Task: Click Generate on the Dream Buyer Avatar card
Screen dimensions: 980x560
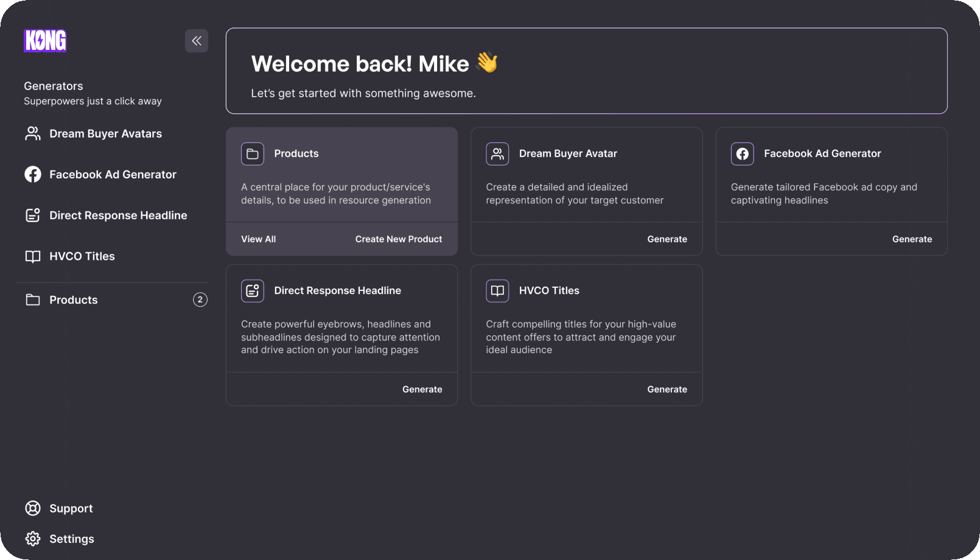Action: click(667, 239)
